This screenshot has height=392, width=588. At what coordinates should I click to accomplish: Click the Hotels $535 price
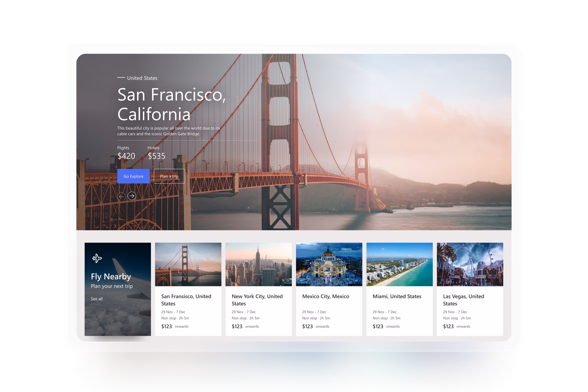pos(156,156)
